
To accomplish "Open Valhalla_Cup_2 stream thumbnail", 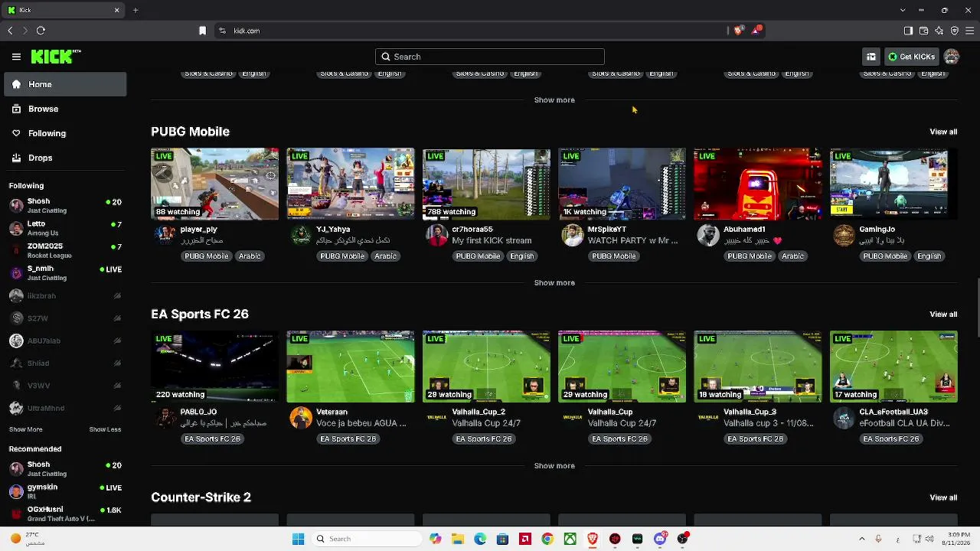I will (x=486, y=367).
